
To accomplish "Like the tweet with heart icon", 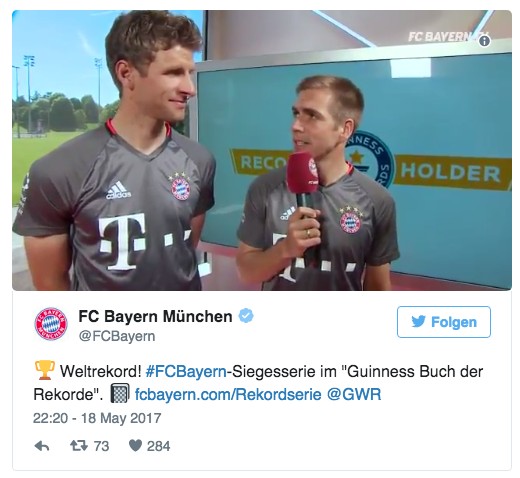I will [x=135, y=446].
